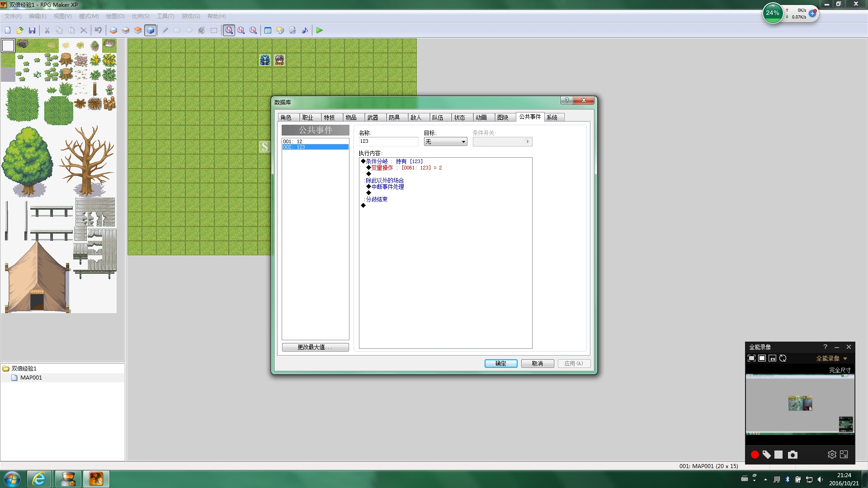Click the 更改最大值 button
This screenshot has width=868, height=488.
(315, 347)
